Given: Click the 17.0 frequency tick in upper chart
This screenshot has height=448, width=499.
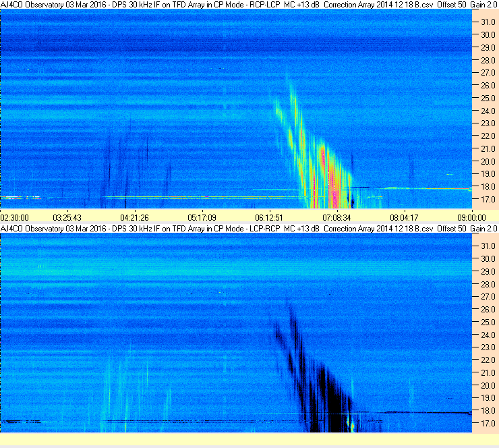Looking at the screenshot, I should [x=488, y=200].
